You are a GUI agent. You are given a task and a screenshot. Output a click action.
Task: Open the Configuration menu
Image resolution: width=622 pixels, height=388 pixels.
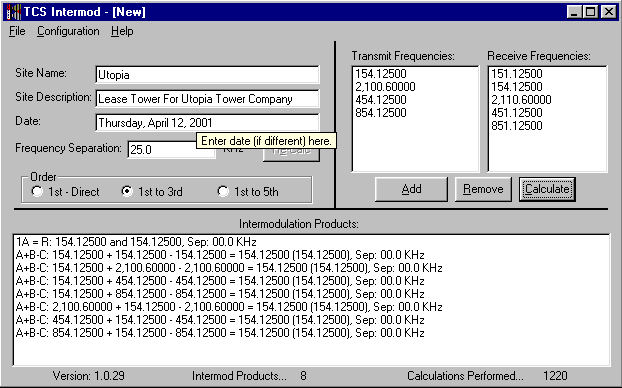68,31
